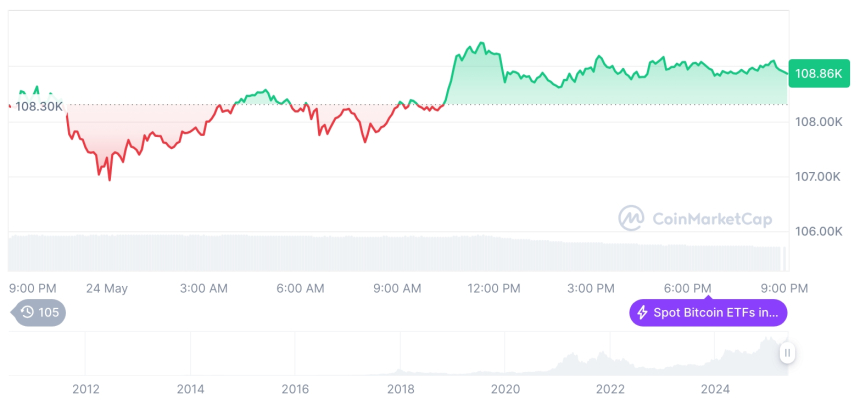The height and width of the screenshot is (401, 860).
Task: Jump to 2022 on the overview timeline
Action: [610, 389]
